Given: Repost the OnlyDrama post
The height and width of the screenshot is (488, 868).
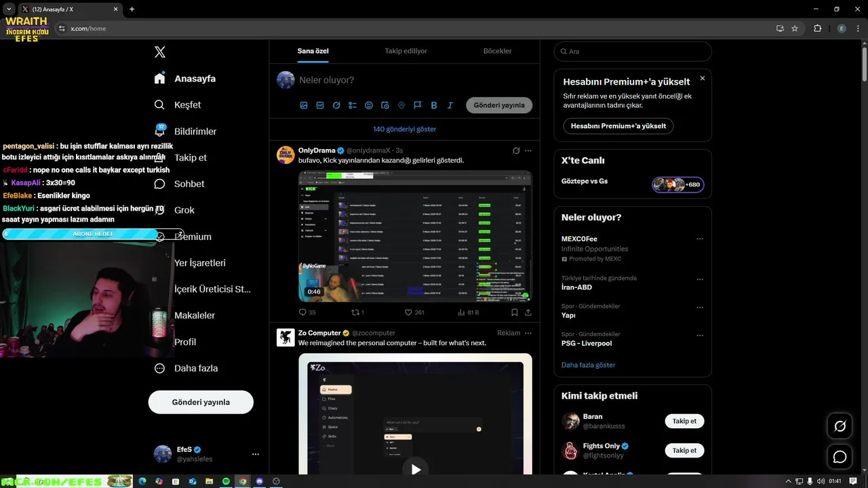Looking at the screenshot, I should tap(357, 312).
